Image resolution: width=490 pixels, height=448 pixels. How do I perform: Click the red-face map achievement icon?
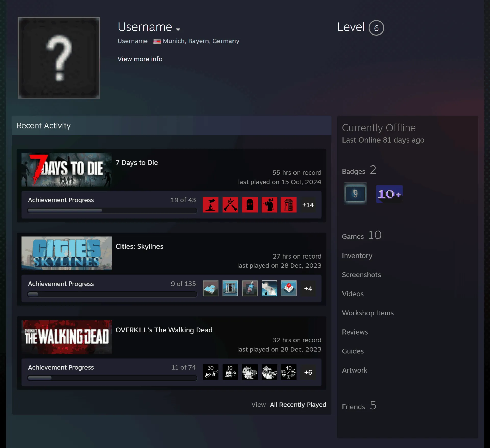click(289, 288)
